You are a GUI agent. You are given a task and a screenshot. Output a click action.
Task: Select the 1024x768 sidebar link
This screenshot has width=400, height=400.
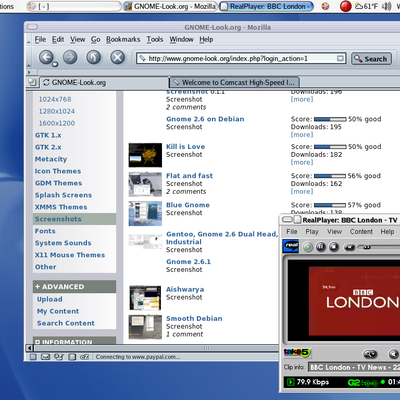pyautogui.click(x=55, y=99)
